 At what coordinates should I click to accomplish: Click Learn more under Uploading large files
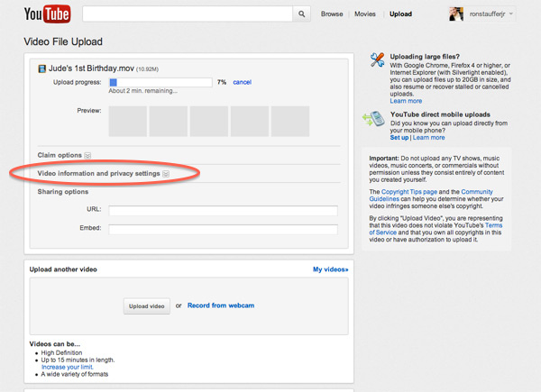[406, 101]
